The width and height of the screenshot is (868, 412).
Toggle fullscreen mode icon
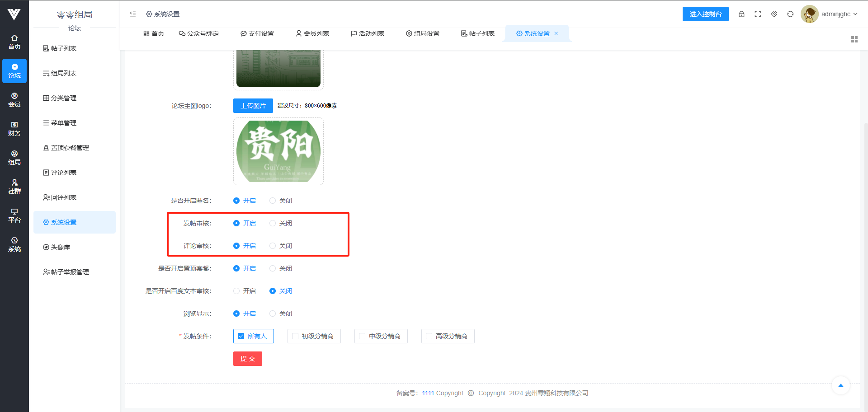pos(758,14)
